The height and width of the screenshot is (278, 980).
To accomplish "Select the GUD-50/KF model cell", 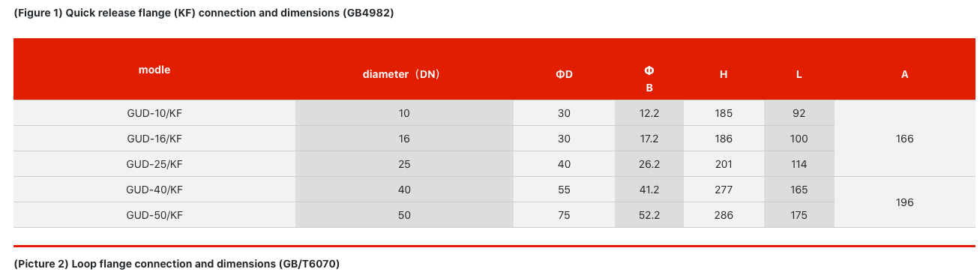I will pyautogui.click(x=154, y=215).
